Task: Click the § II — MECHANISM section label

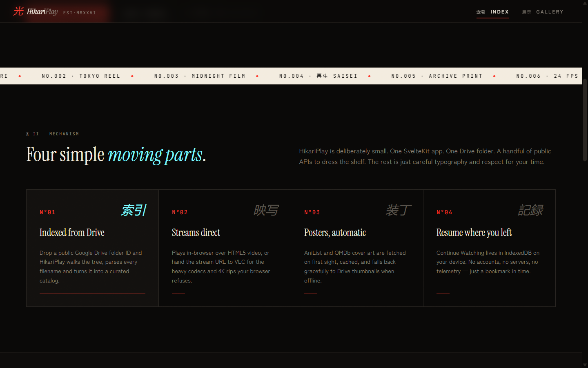Action: [53, 134]
